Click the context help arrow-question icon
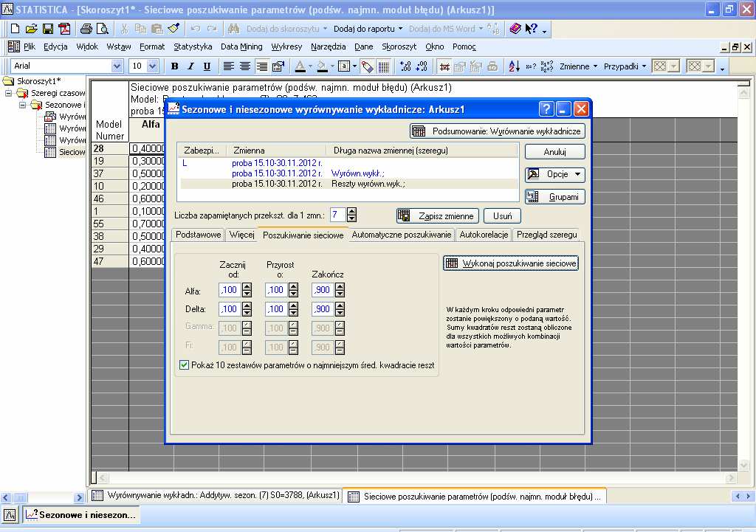The width and height of the screenshot is (756, 532). (531, 29)
